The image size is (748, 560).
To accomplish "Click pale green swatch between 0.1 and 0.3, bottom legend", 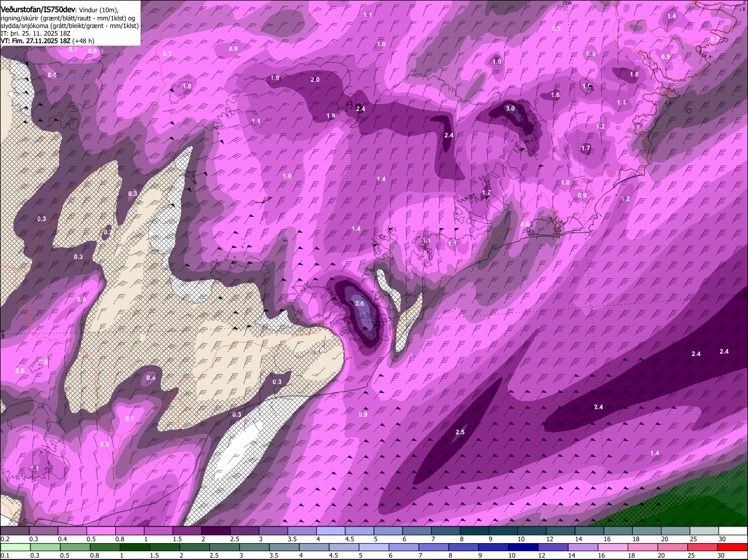I will click(x=16, y=547).
